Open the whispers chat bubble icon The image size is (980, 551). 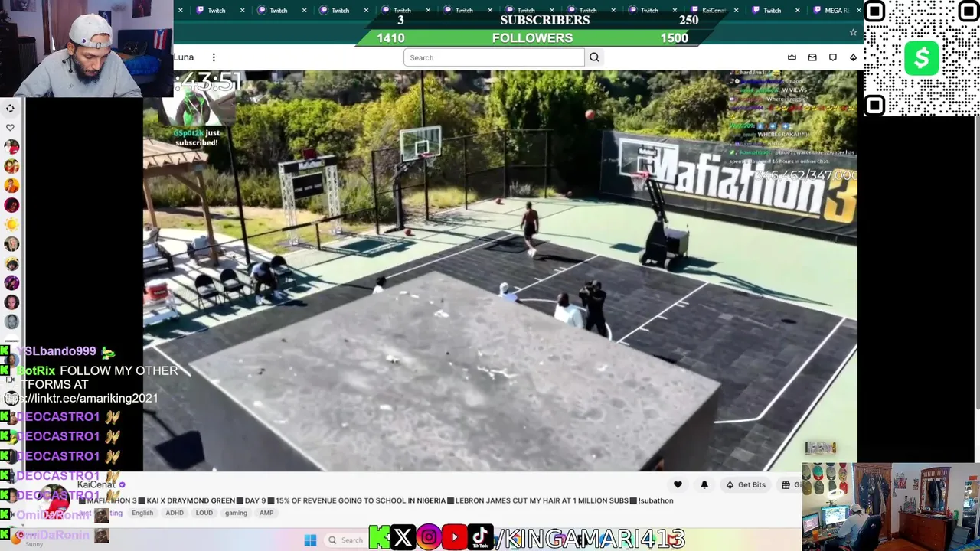[833, 57]
